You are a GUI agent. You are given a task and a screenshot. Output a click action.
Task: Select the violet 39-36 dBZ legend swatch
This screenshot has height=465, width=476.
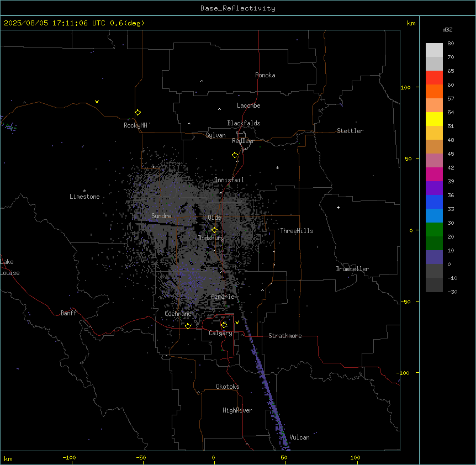tap(434, 188)
